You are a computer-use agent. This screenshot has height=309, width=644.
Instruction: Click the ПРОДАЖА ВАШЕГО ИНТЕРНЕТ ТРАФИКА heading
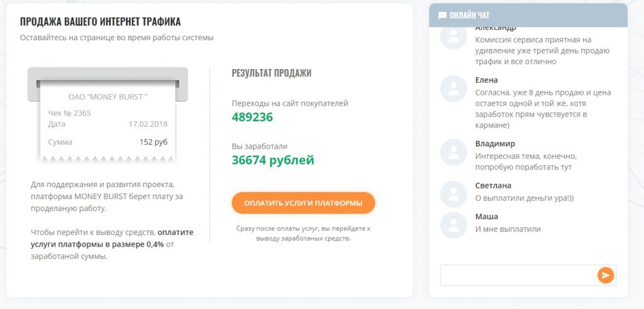pyautogui.click(x=100, y=22)
